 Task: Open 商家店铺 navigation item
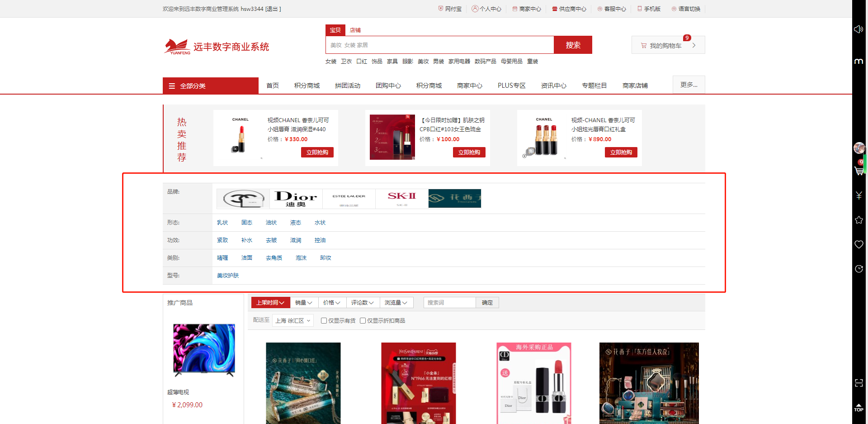(x=635, y=86)
